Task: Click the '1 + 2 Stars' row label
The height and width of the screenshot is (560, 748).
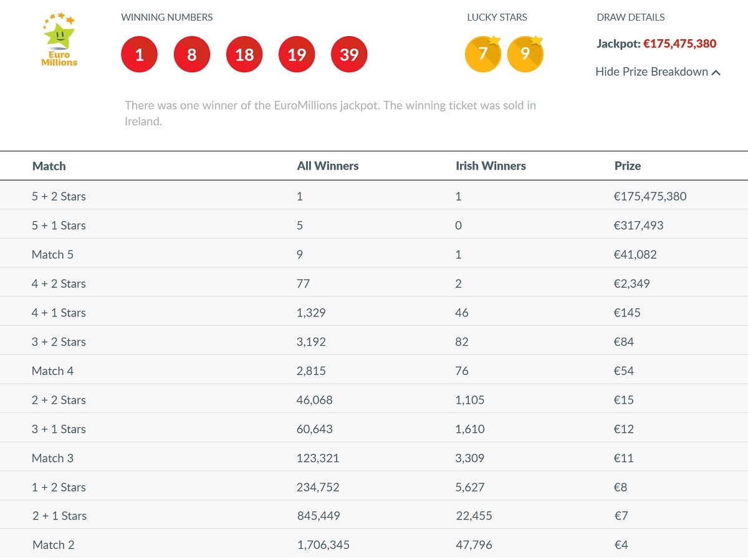Action: pyautogui.click(x=59, y=487)
